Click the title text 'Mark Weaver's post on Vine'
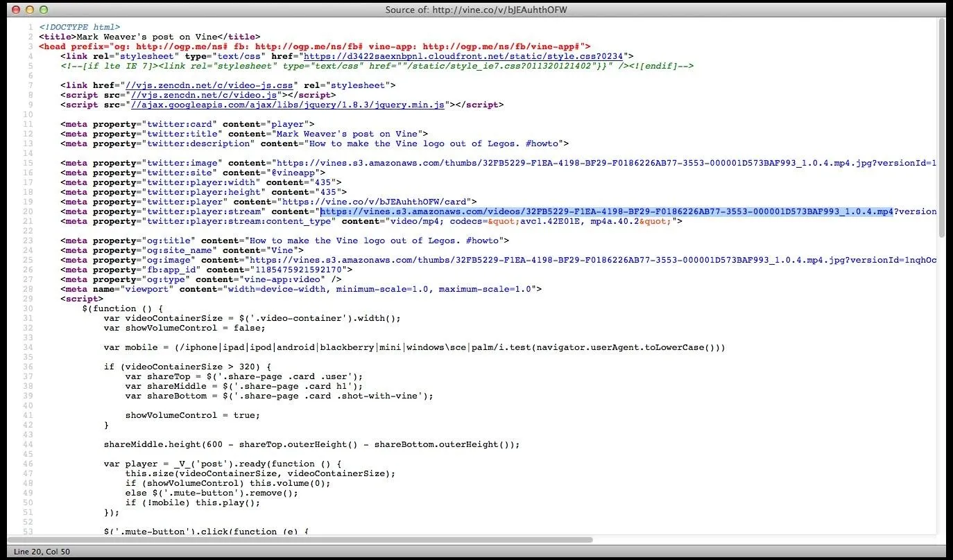Screen dimensions: 953x560 pyautogui.click(x=146, y=37)
